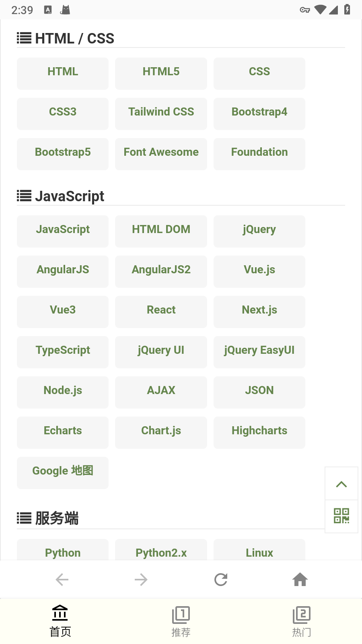Image resolution: width=362 pixels, height=644 pixels.
Task: Open the Tailwind CSS tutorial
Action: point(161,114)
